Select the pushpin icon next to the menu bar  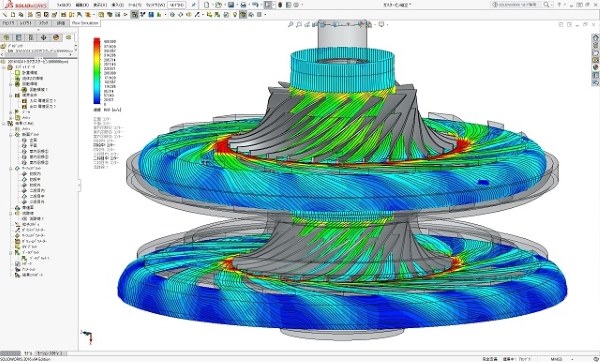coord(194,5)
